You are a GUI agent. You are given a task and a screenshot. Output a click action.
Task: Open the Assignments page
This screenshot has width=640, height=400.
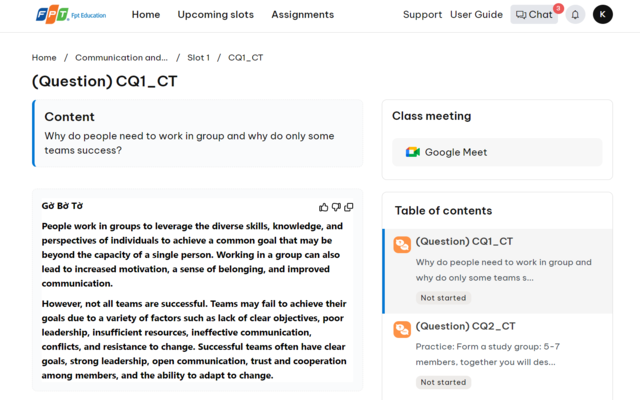click(x=302, y=15)
